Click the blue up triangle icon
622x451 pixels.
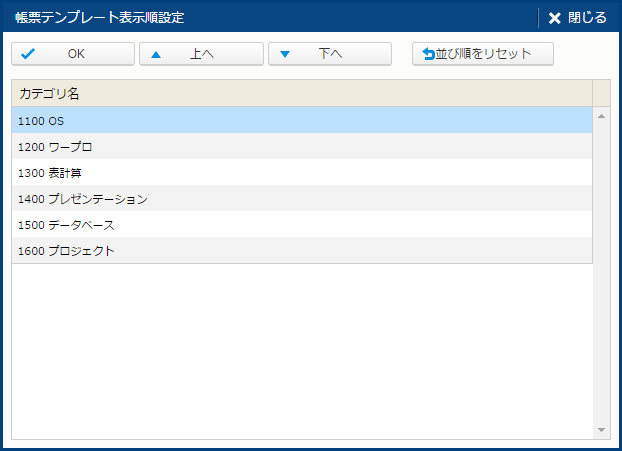[155, 54]
